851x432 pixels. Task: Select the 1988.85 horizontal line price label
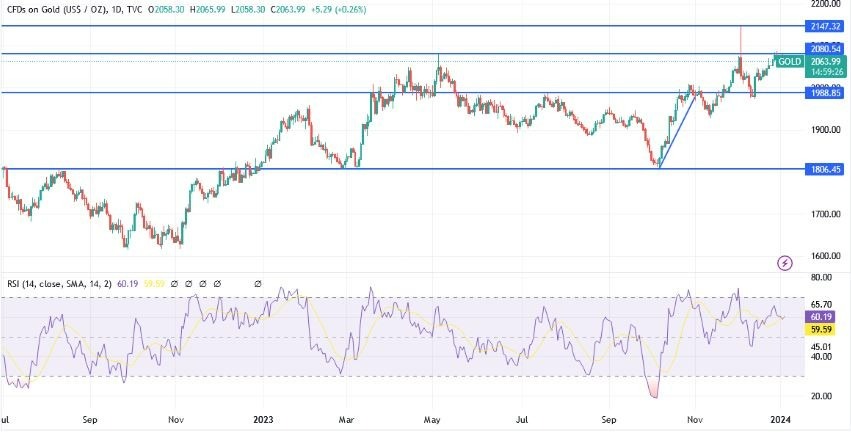point(824,93)
